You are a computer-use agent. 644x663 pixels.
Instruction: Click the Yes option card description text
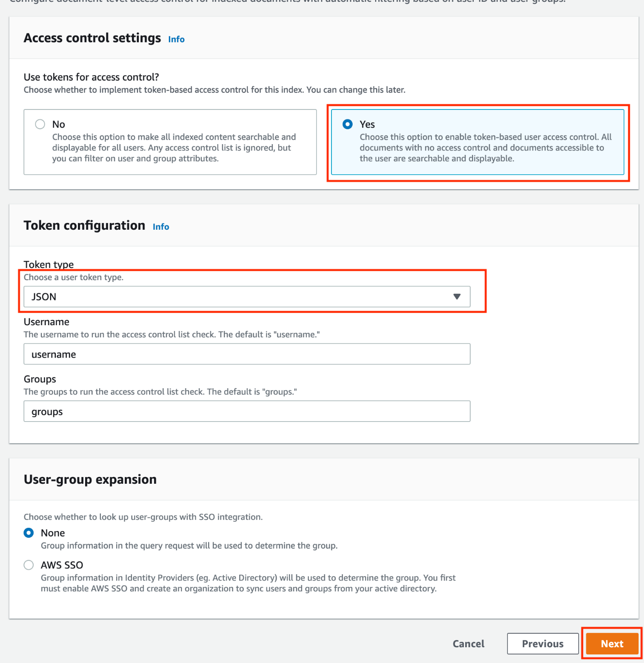coord(482,148)
